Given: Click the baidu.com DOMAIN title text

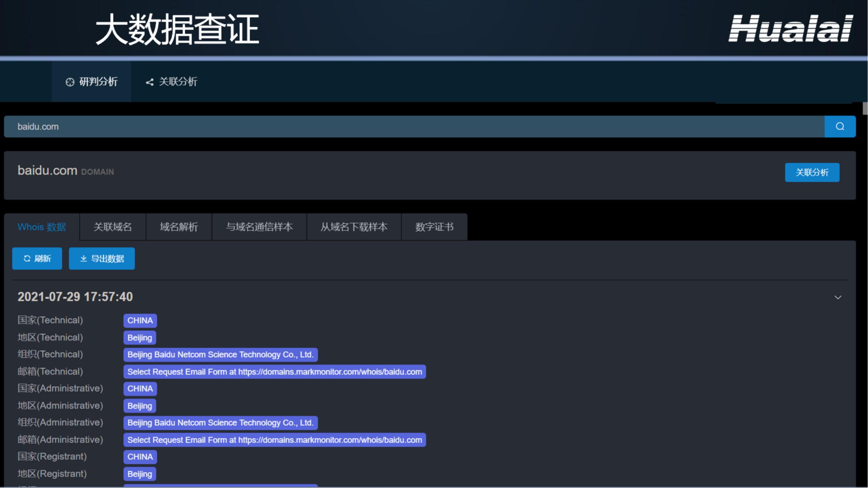Looking at the screenshot, I should (x=66, y=171).
